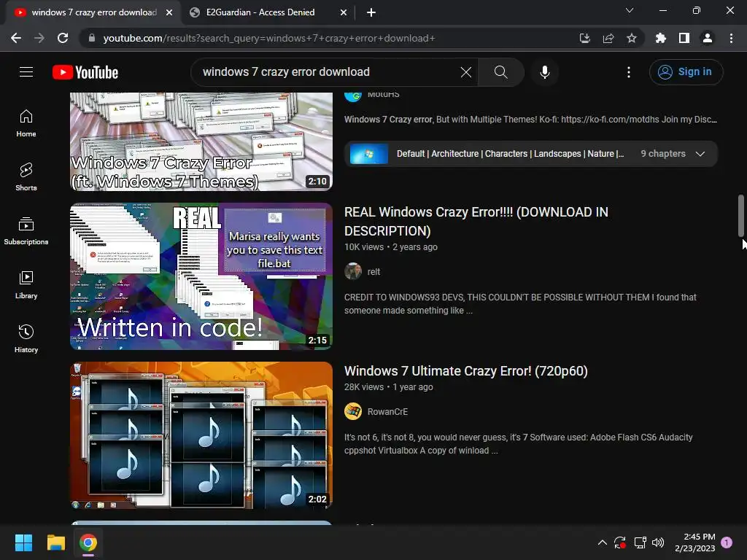The image size is (747, 560).
Task: Start voice search with microphone icon
Action: [544, 72]
